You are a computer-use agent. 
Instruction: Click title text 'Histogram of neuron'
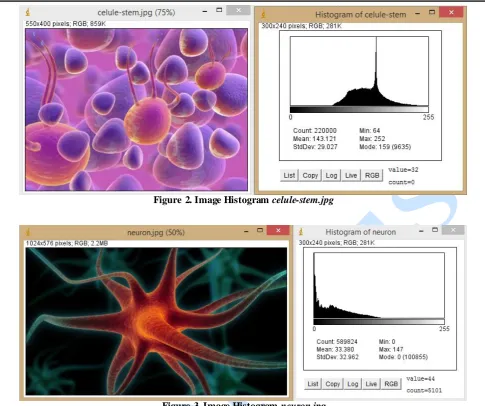pos(361,232)
